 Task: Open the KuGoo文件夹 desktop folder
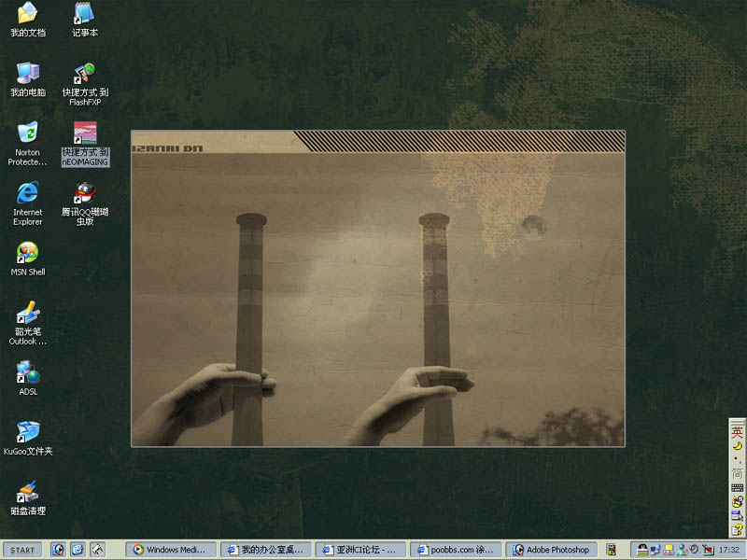[x=28, y=432]
